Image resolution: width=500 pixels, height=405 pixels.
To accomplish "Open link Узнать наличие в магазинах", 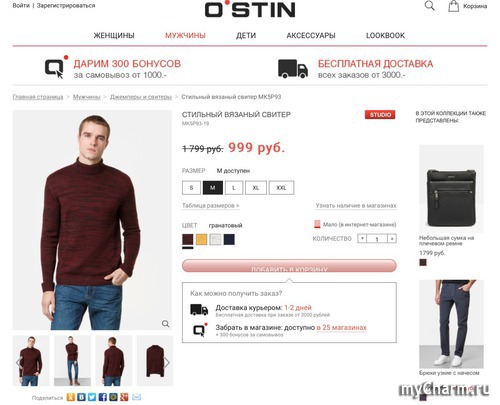I will [x=356, y=206].
